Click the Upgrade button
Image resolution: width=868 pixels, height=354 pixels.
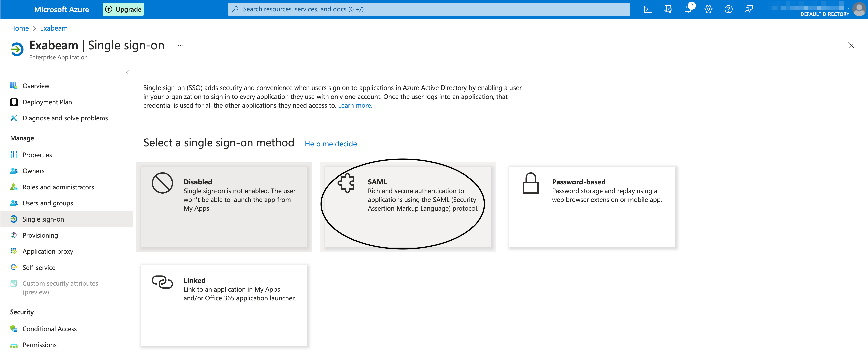[x=123, y=9]
